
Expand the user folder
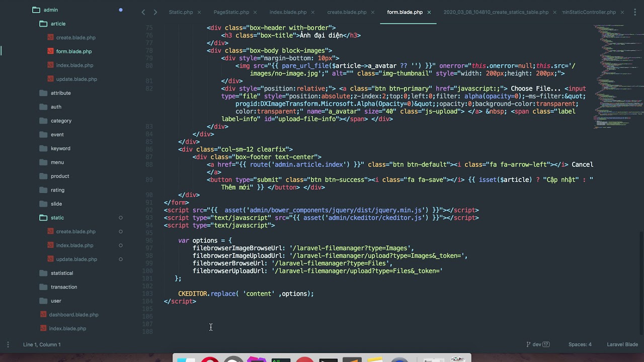(43, 301)
